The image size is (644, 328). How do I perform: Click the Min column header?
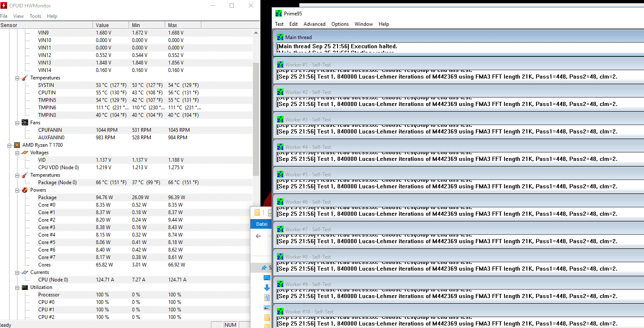pyautogui.click(x=147, y=25)
